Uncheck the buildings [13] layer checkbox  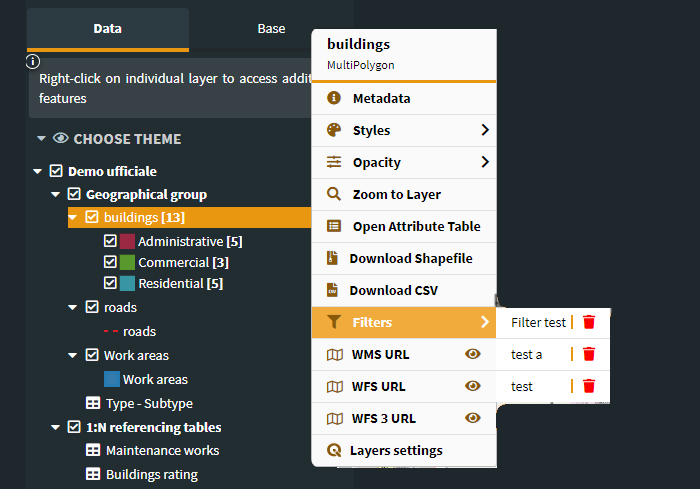click(x=92, y=217)
